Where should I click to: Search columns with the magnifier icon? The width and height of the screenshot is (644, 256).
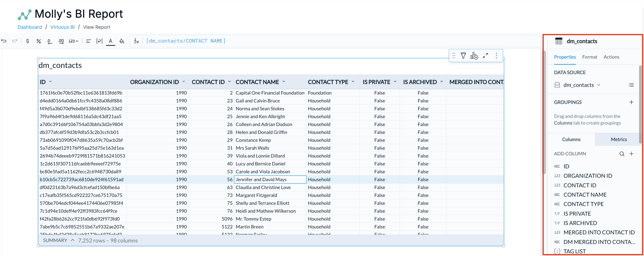point(622,154)
